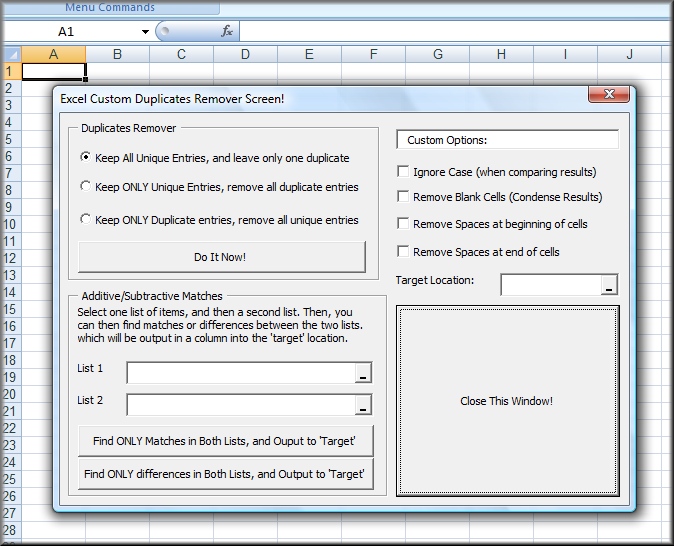Click the Additive/Subtractive Matches group label
Image resolution: width=674 pixels, height=546 pixels.
pyautogui.click(x=152, y=296)
